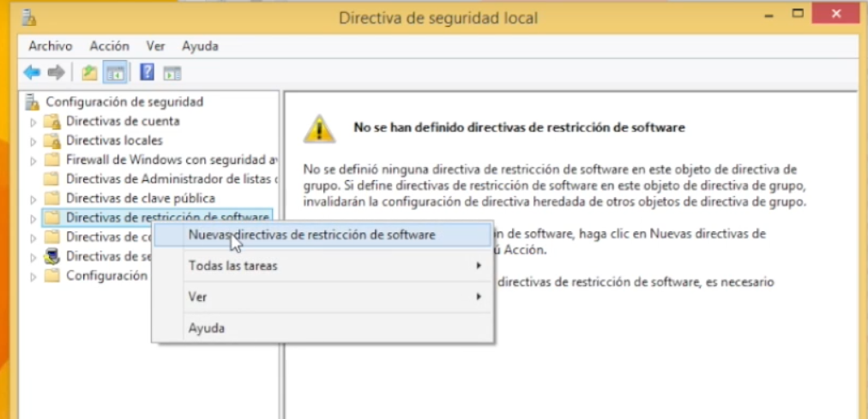Open Help via the blue question mark icon

(x=147, y=73)
